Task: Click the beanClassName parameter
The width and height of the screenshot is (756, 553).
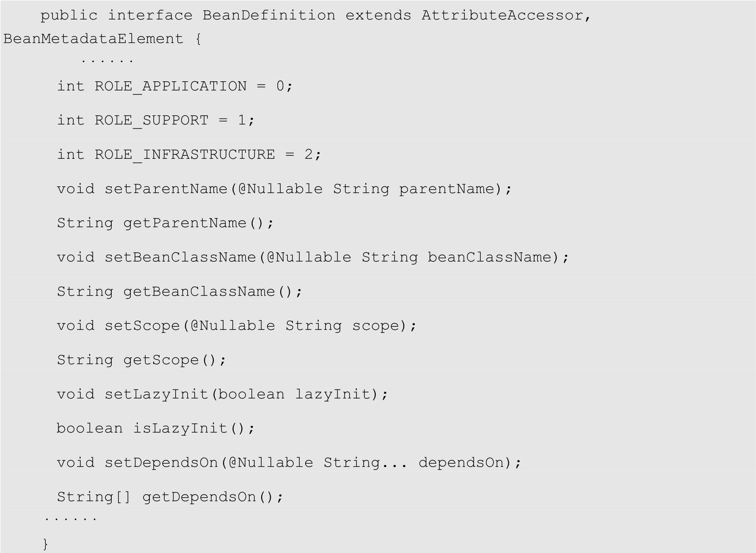Action: pyautogui.click(x=490, y=257)
